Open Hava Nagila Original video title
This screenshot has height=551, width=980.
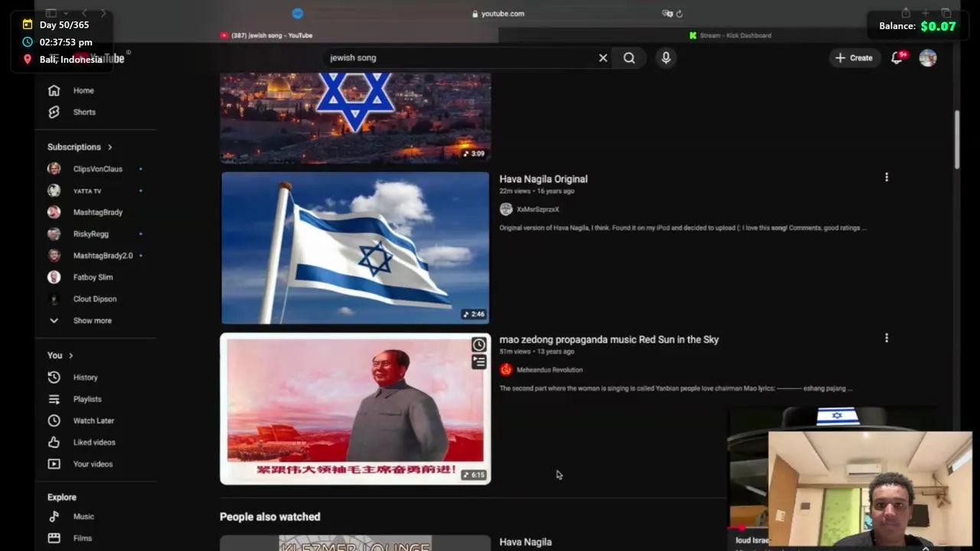coord(544,179)
